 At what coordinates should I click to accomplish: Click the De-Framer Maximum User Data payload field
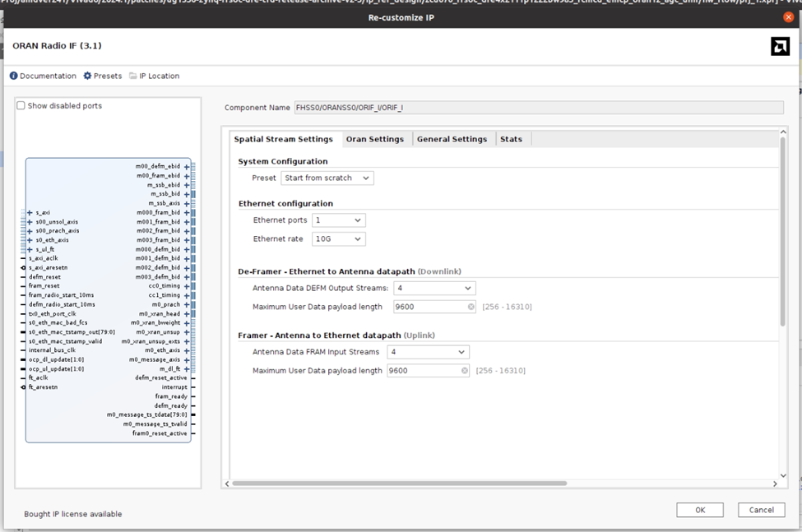[x=435, y=307]
